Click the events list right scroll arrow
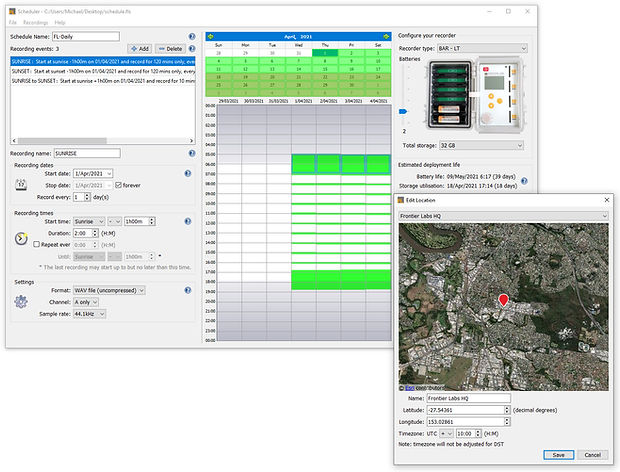The height and width of the screenshot is (472, 620). (191, 140)
